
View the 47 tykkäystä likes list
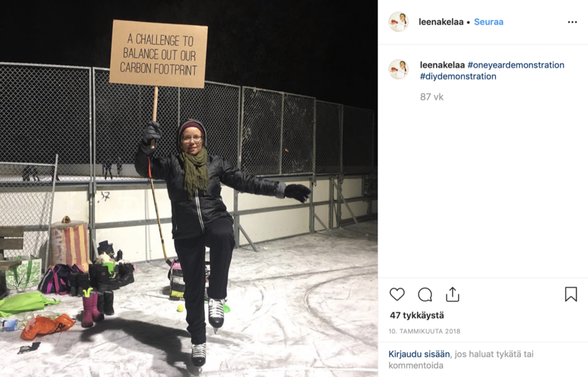[x=416, y=315]
